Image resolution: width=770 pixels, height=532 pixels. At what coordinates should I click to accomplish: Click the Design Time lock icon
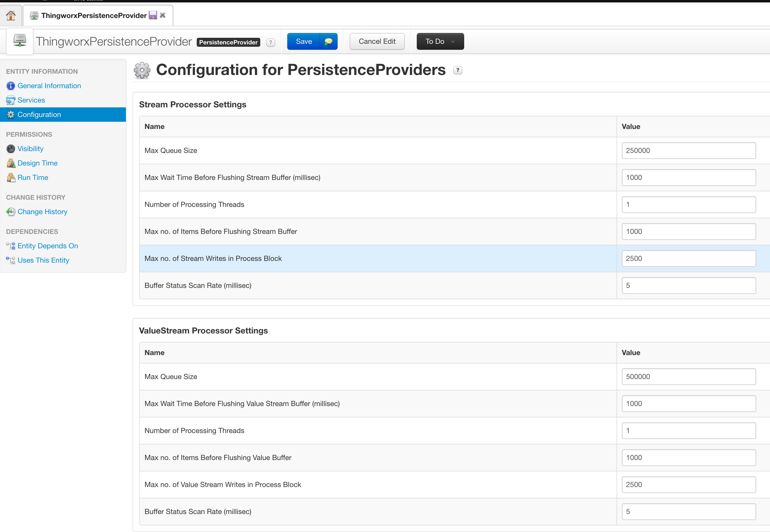click(x=11, y=163)
